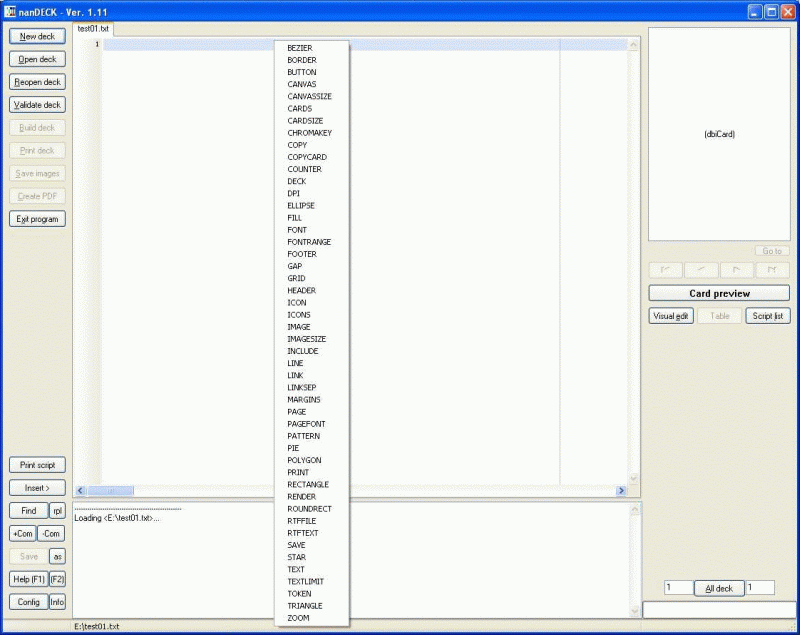Click Reopen deck in sidebar

tap(37, 82)
